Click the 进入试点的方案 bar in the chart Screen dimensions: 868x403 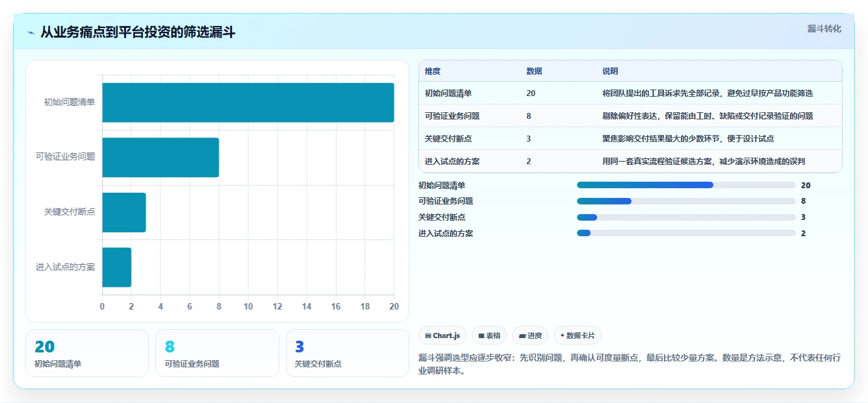pyautogui.click(x=117, y=267)
